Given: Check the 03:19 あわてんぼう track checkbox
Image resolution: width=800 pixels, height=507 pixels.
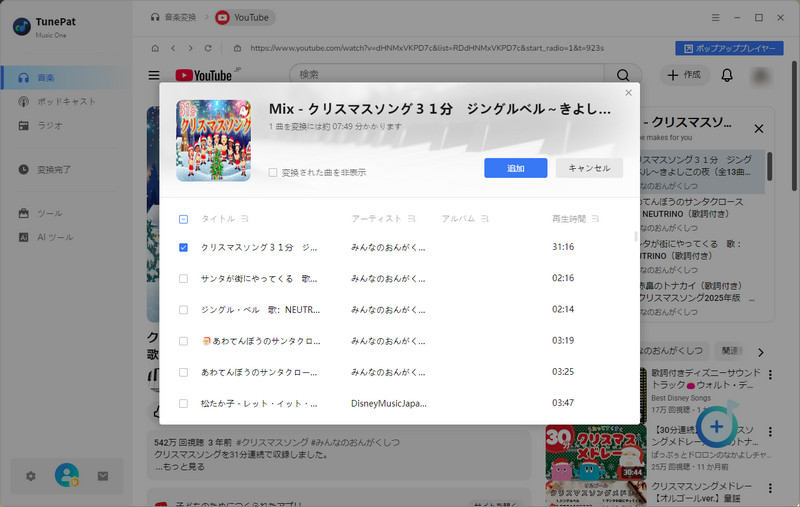Looking at the screenshot, I should tap(184, 341).
